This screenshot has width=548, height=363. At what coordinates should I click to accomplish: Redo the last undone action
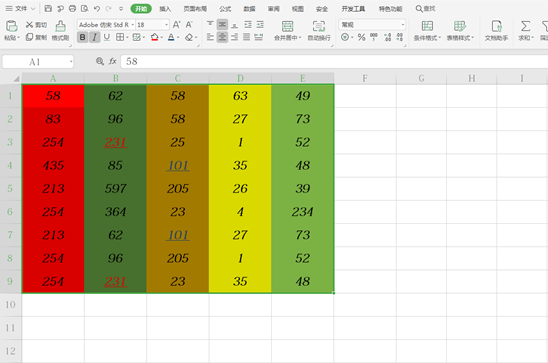[108, 9]
